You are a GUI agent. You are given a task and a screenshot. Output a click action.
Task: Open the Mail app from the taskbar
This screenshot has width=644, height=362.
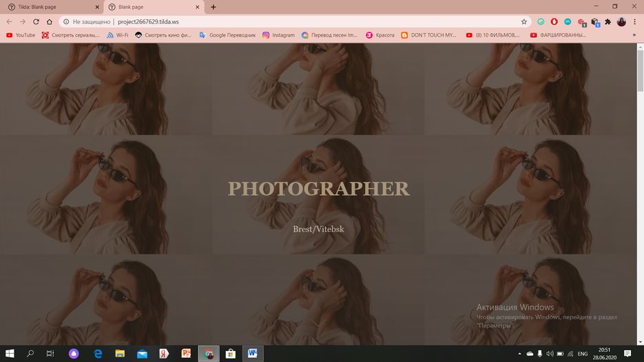point(142,353)
